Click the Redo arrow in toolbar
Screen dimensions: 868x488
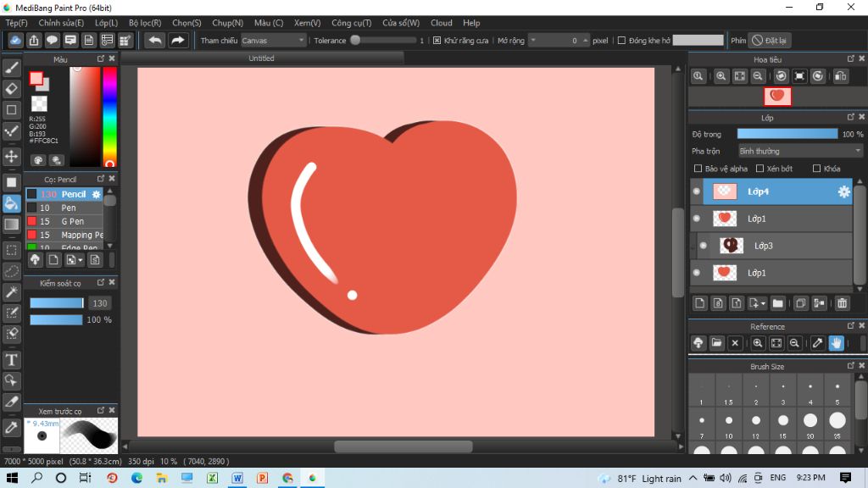click(178, 41)
